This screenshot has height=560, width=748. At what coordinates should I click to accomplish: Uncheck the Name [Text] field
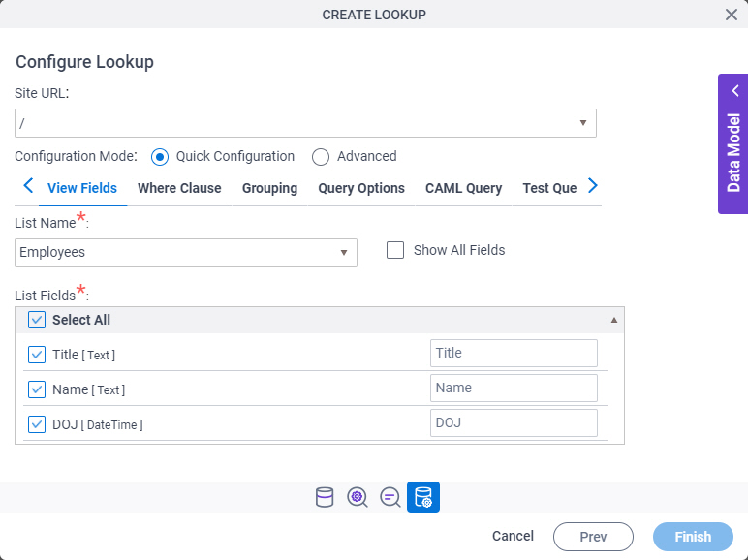click(37, 389)
